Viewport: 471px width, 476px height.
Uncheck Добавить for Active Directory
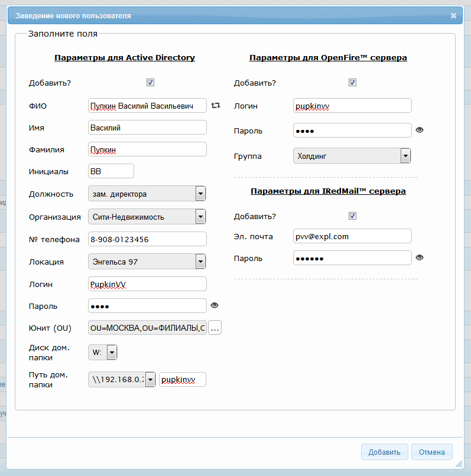coord(150,82)
